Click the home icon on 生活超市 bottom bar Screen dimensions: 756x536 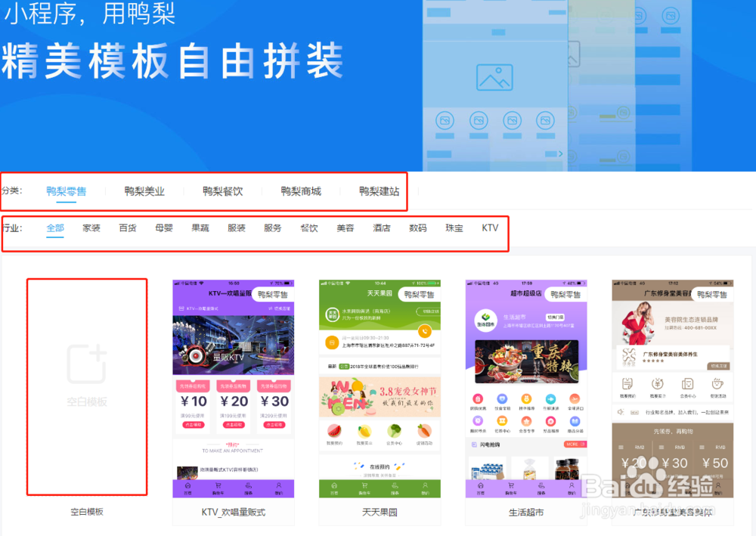pyautogui.click(x=481, y=486)
